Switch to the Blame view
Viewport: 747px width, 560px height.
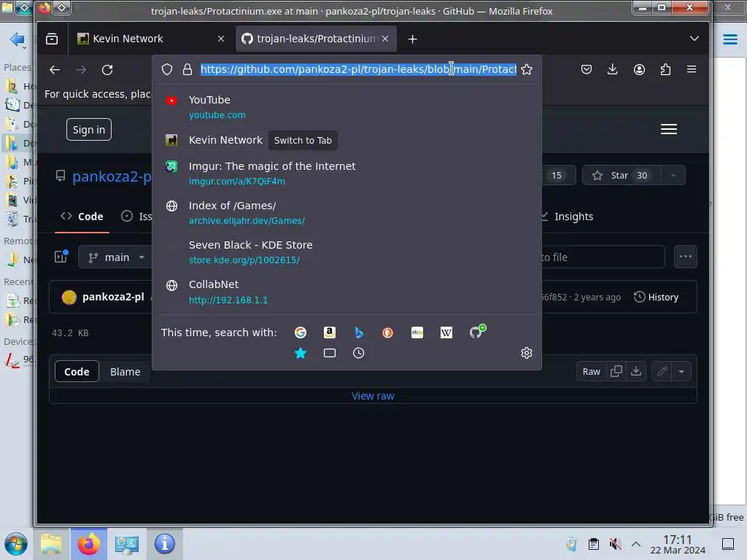point(125,372)
